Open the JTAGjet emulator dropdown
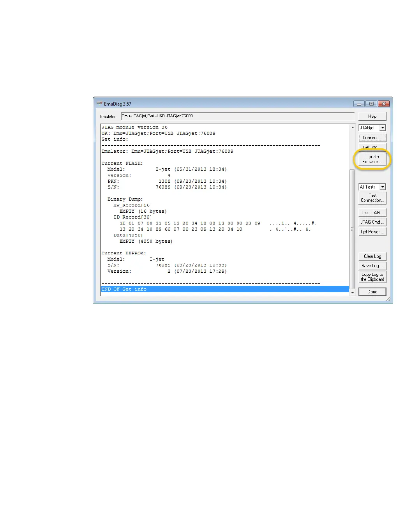The image size is (420, 508). [x=383, y=128]
